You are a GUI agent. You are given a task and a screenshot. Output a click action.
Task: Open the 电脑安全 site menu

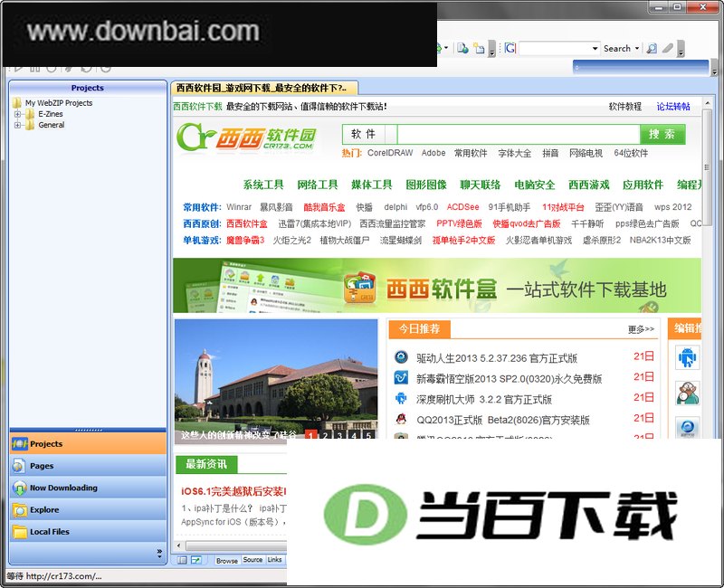[x=535, y=185]
